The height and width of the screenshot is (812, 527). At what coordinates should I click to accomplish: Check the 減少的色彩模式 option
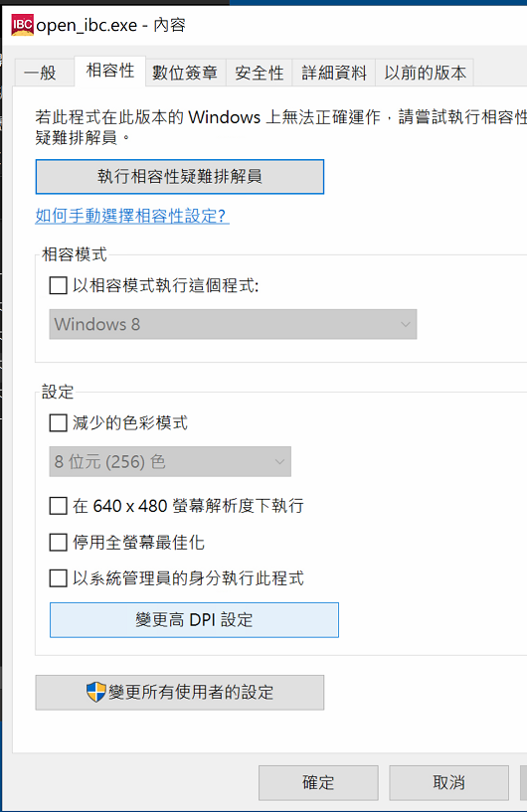pos(58,422)
